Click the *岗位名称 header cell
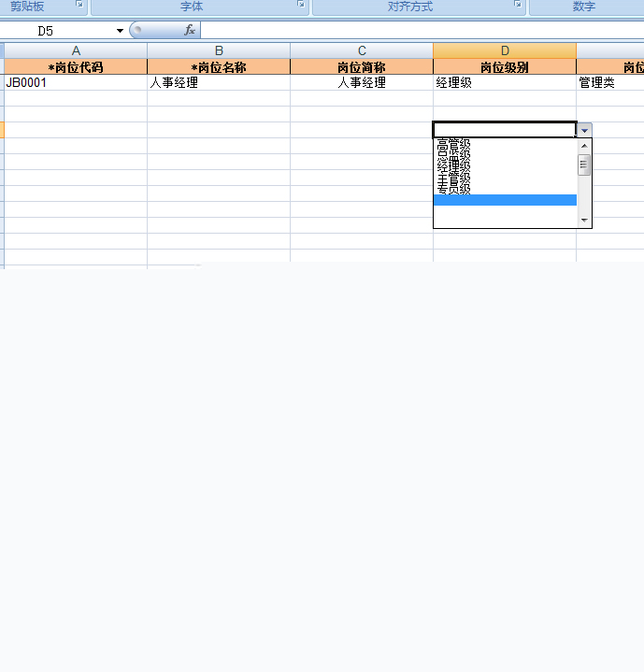The image size is (644, 672). coord(219,67)
